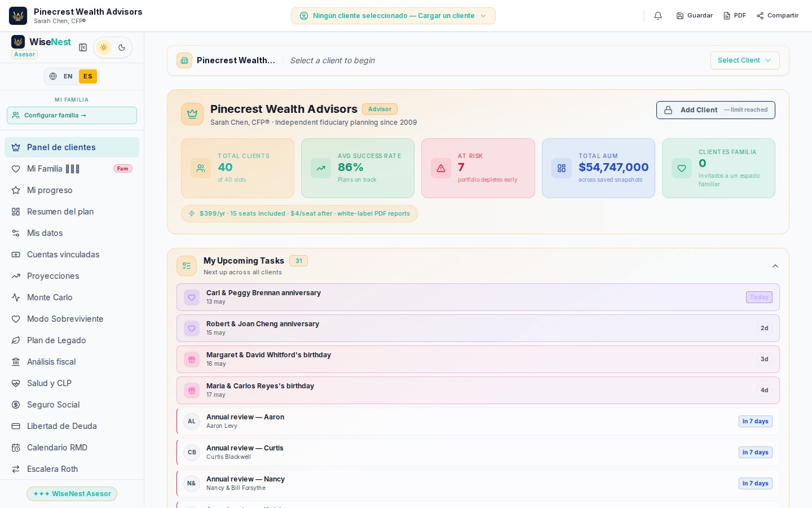Image resolution: width=812 pixels, height=508 pixels.
Task: Open the Select Client dropdown
Action: click(745, 60)
